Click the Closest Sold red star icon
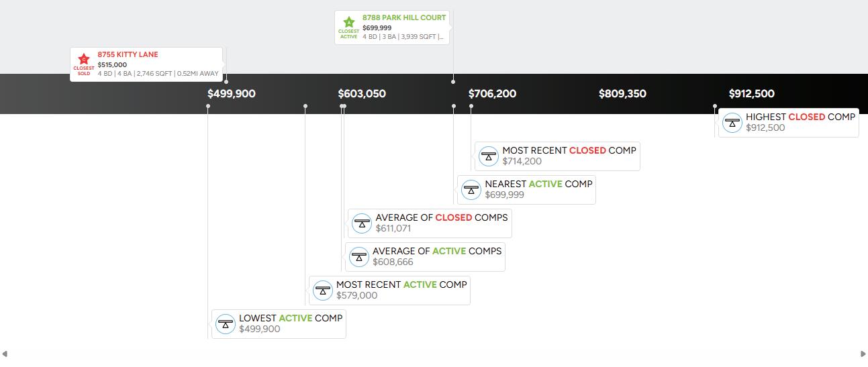Screen dimensions: 868x367 click(x=84, y=59)
